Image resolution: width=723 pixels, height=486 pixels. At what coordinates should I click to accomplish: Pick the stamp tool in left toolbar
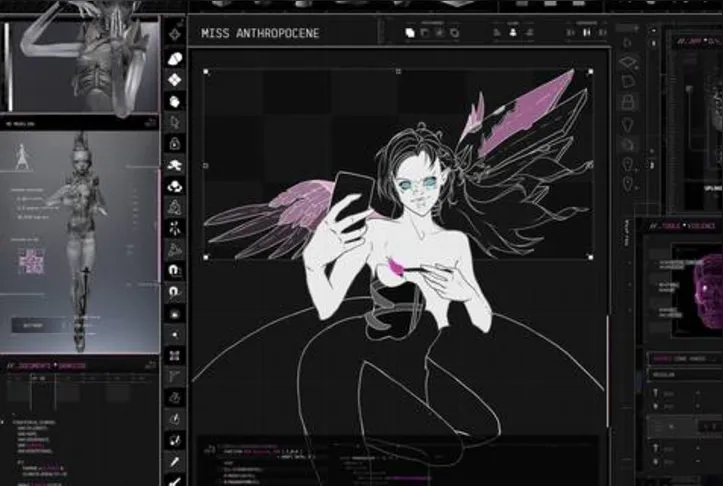[x=175, y=397]
